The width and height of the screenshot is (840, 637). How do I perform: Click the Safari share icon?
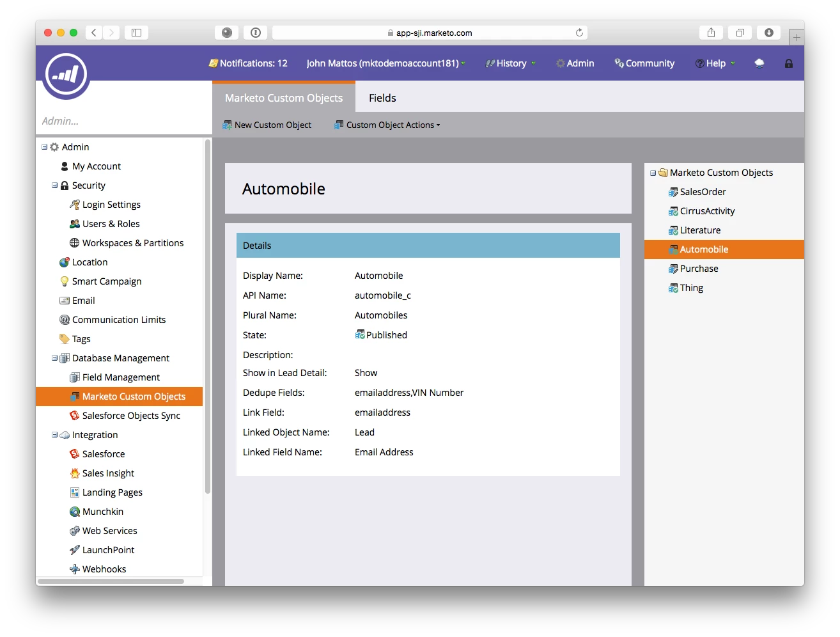(x=711, y=33)
